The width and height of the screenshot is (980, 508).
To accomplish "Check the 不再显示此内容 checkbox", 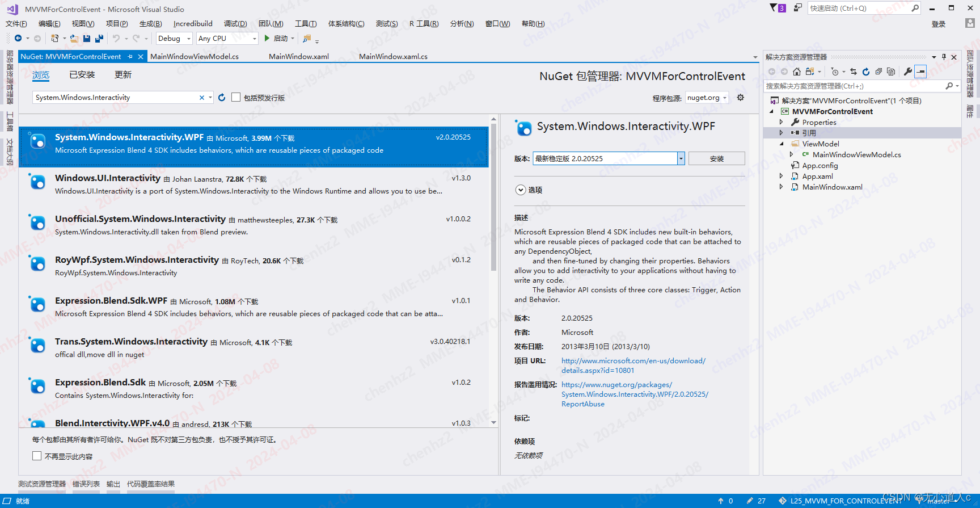I will click(37, 456).
